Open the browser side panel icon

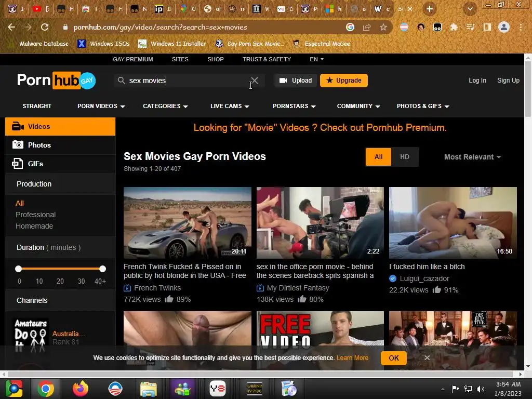tap(487, 27)
